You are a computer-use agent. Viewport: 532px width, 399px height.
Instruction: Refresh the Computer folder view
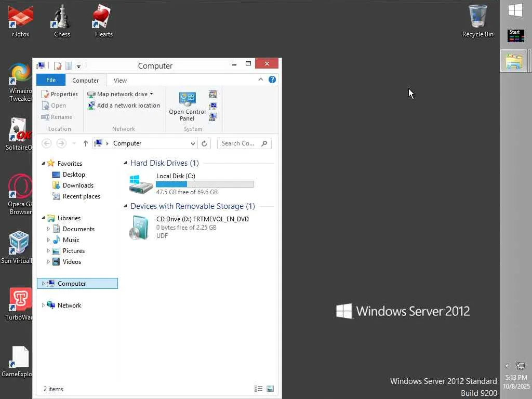(x=204, y=143)
